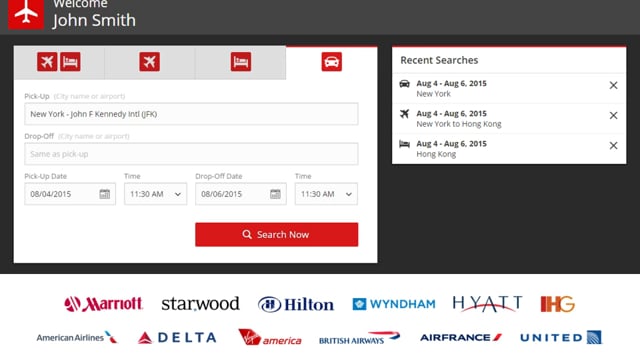This screenshot has height=360, width=640.
Task: Click the Starwood logo
Action: (x=200, y=304)
